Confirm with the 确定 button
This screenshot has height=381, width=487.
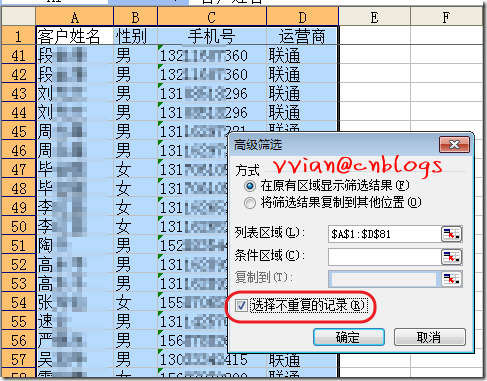pyautogui.click(x=349, y=337)
